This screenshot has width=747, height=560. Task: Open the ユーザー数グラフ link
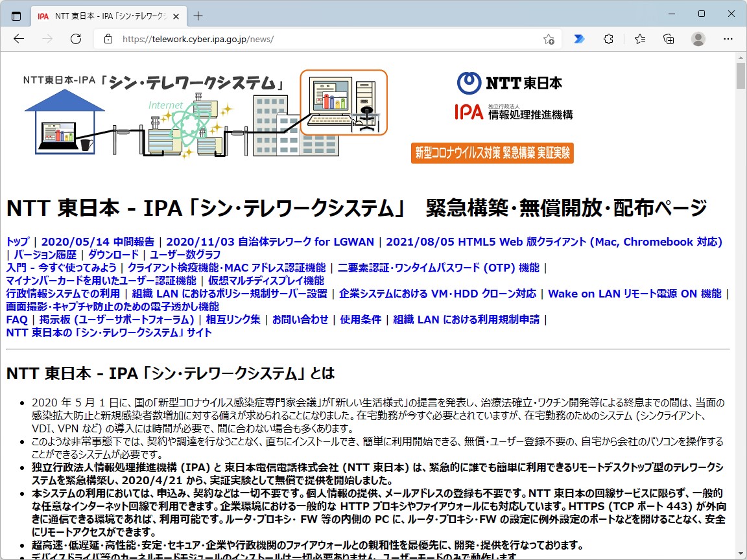point(184,253)
